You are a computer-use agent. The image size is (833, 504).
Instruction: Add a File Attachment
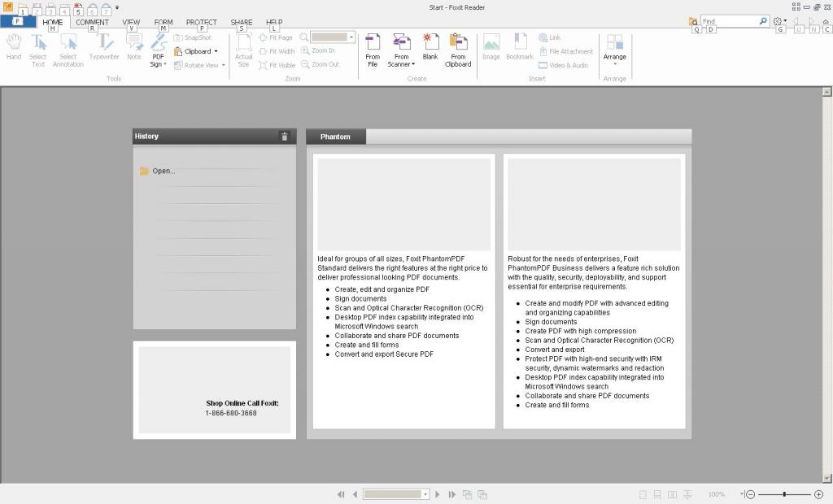pyautogui.click(x=566, y=51)
